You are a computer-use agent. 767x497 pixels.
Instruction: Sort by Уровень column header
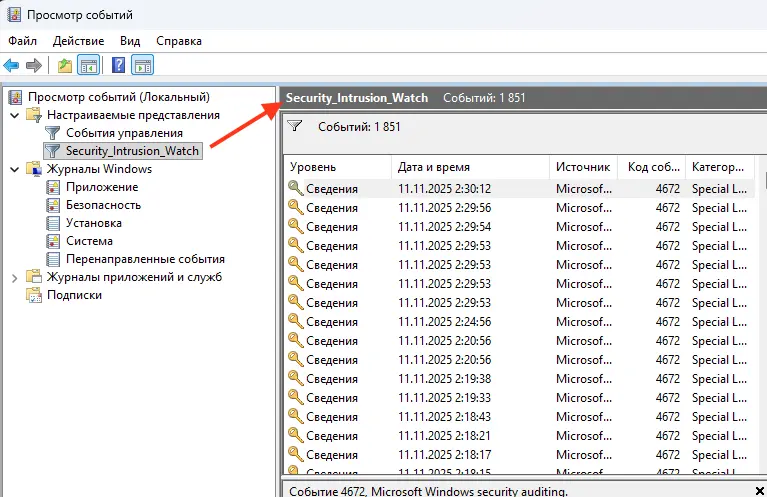[x=312, y=167]
